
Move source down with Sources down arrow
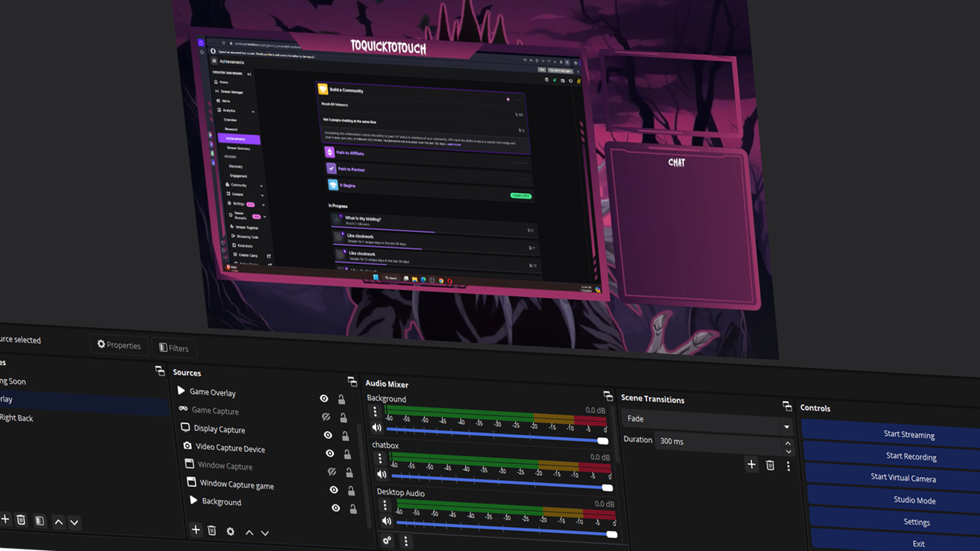tap(265, 533)
